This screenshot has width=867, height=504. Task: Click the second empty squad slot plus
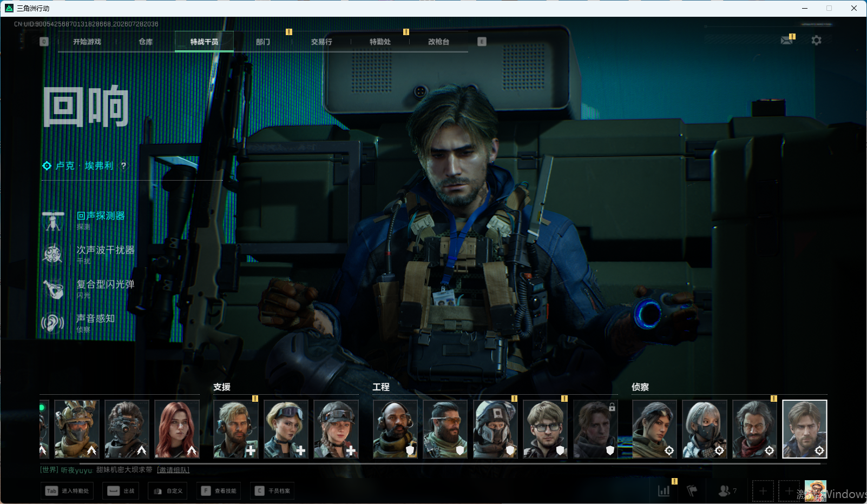click(x=789, y=491)
